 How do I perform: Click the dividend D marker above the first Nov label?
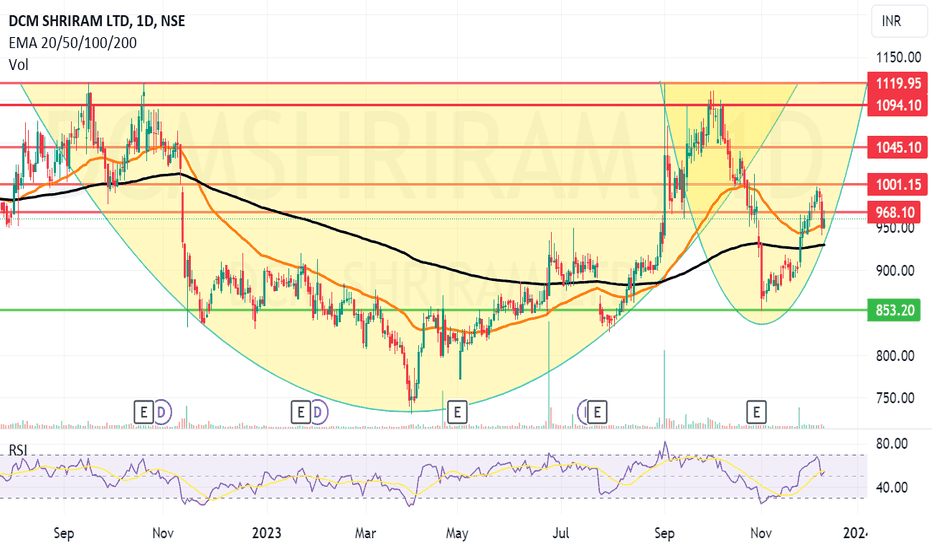click(162, 411)
